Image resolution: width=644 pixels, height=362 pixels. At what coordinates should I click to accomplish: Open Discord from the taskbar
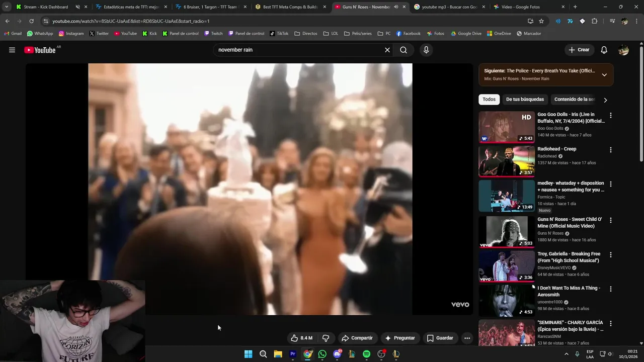(337, 354)
